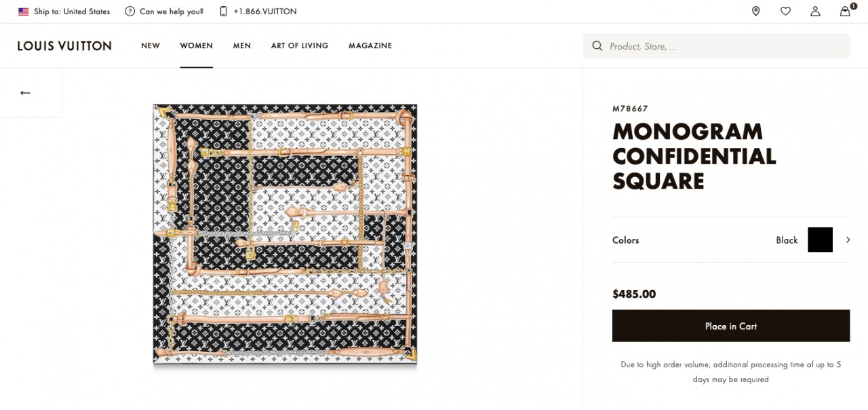This screenshot has height=410, width=868.
Task: Click the help question mark icon
Action: click(x=130, y=12)
